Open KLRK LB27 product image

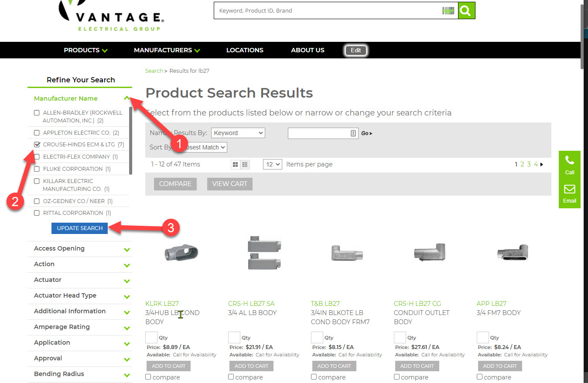pos(181,253)
